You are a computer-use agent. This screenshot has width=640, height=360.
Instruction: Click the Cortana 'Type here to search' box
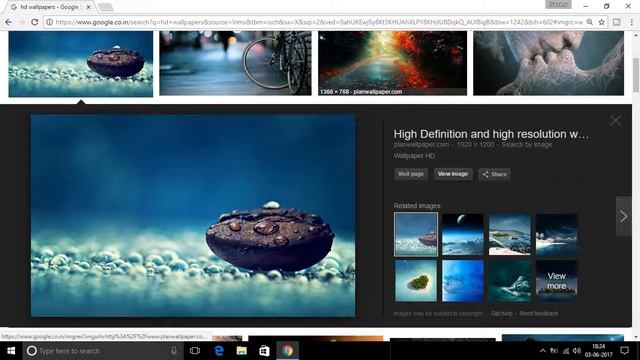[102, 351]
